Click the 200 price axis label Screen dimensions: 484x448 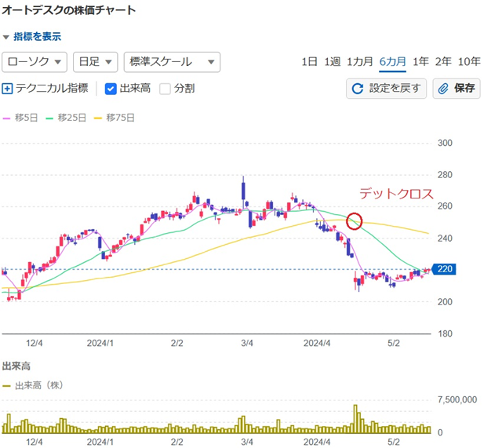445,301
